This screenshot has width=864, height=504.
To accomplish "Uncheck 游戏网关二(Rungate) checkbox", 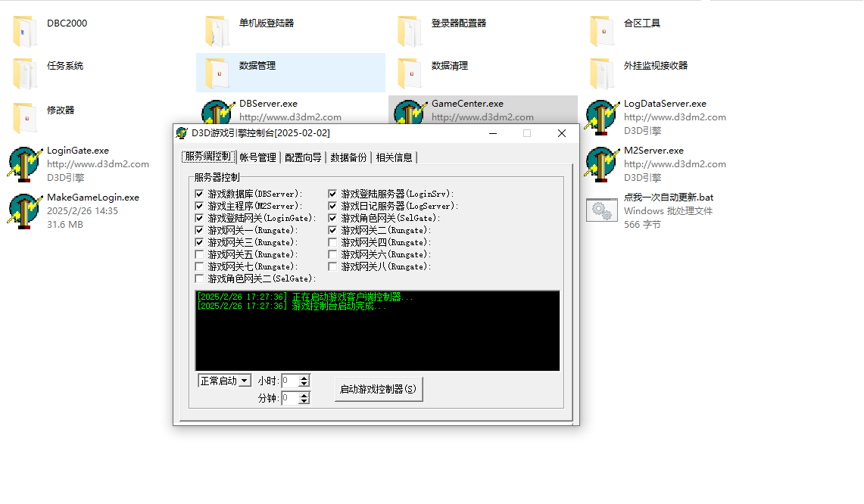I will click(x=332, y=230).
